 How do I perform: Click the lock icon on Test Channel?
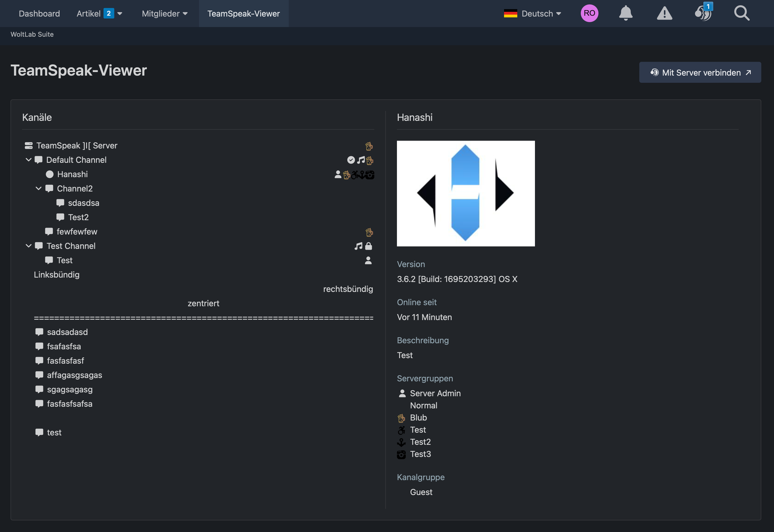click(369, 246)
